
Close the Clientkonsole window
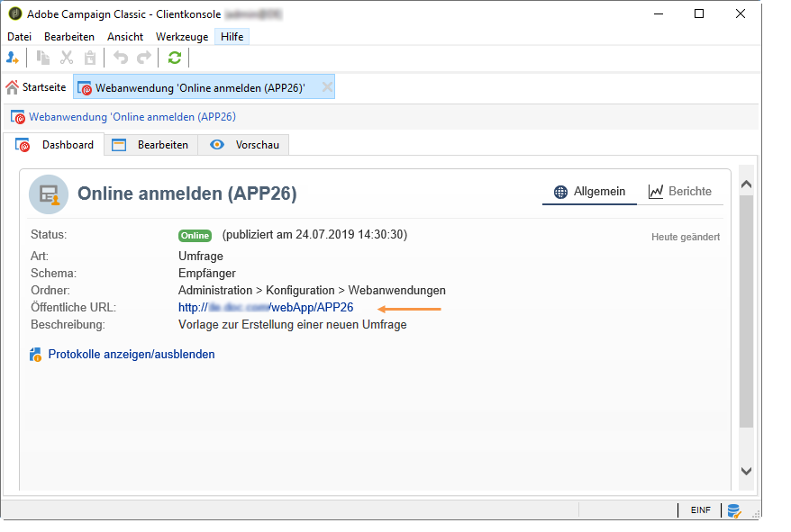click(x=741, y=14)
